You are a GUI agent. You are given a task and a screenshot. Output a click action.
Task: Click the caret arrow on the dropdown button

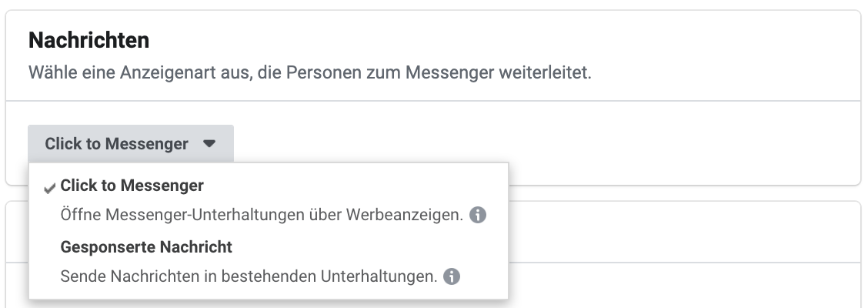click(x=209, y=143)
